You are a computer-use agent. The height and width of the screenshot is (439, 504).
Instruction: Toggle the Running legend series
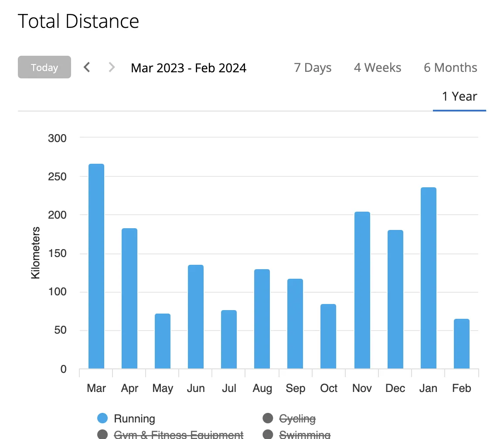[134, 419]
